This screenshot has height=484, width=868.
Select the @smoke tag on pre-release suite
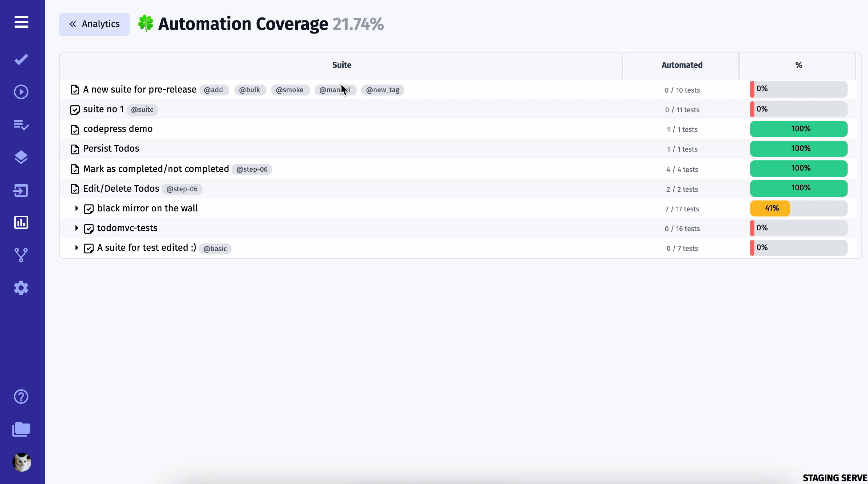[x=290, y=90]
